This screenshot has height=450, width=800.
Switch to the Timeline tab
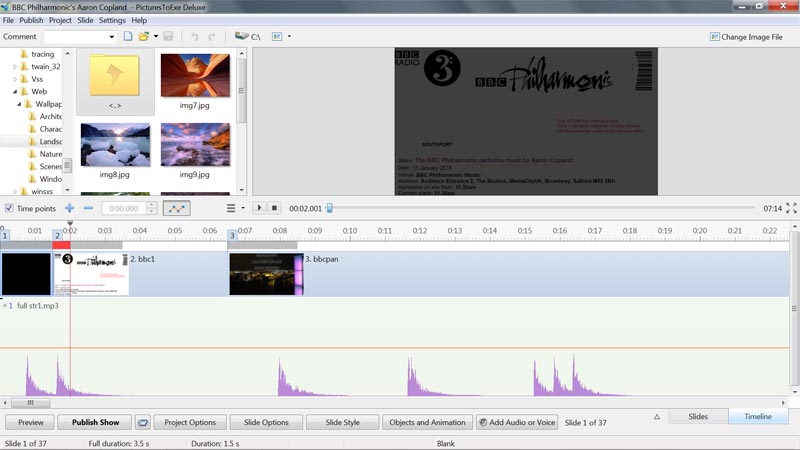click(x=758, y=417)
